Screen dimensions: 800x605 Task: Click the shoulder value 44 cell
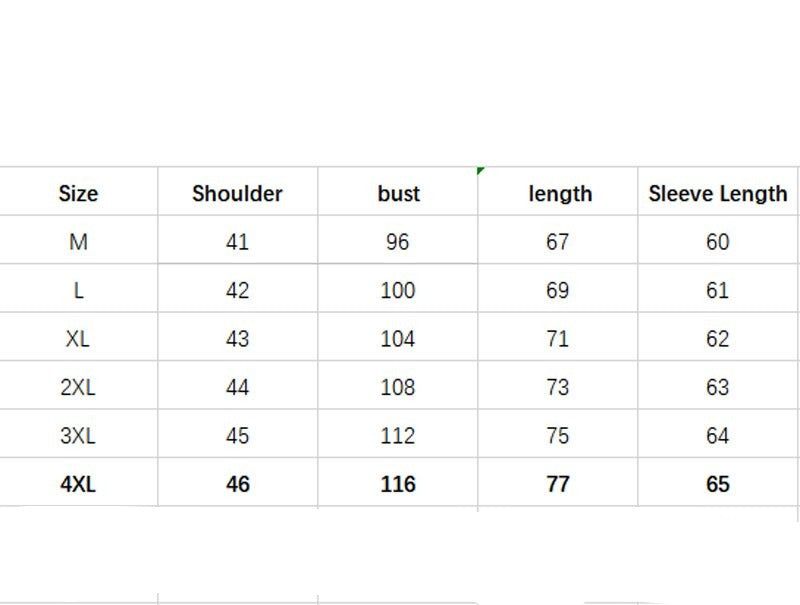237,387
